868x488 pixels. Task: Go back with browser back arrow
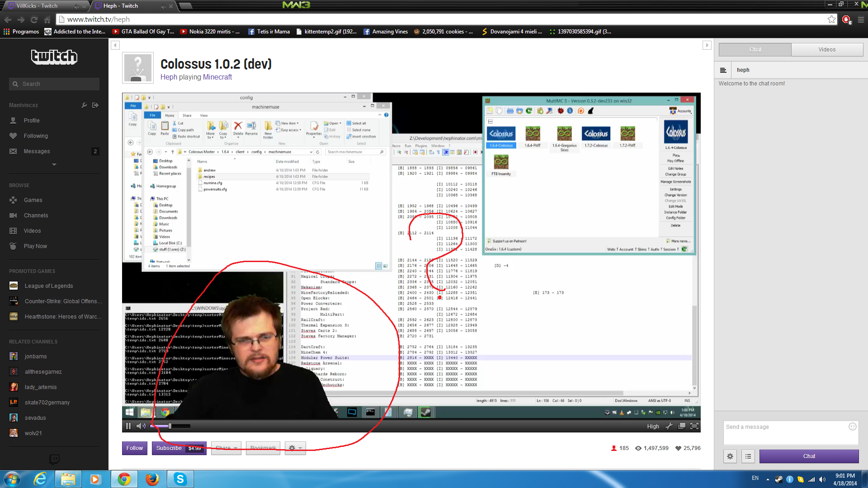(x=8, y=19)
